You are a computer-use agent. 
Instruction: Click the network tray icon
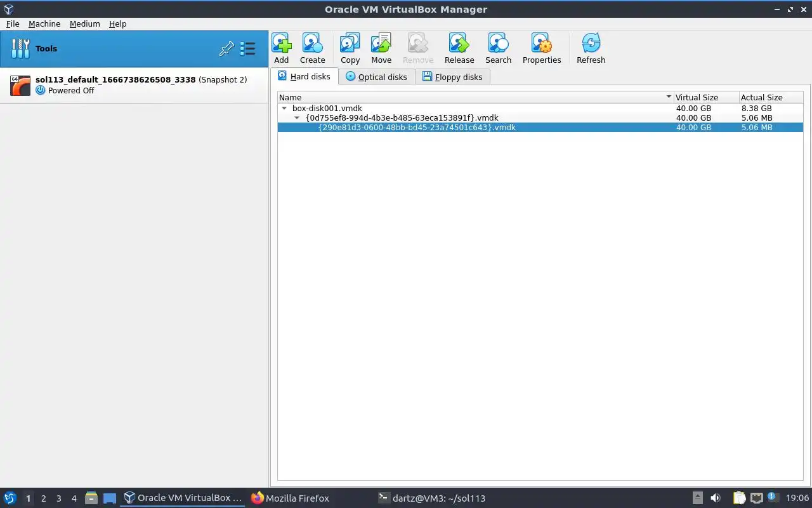(756, 498)
